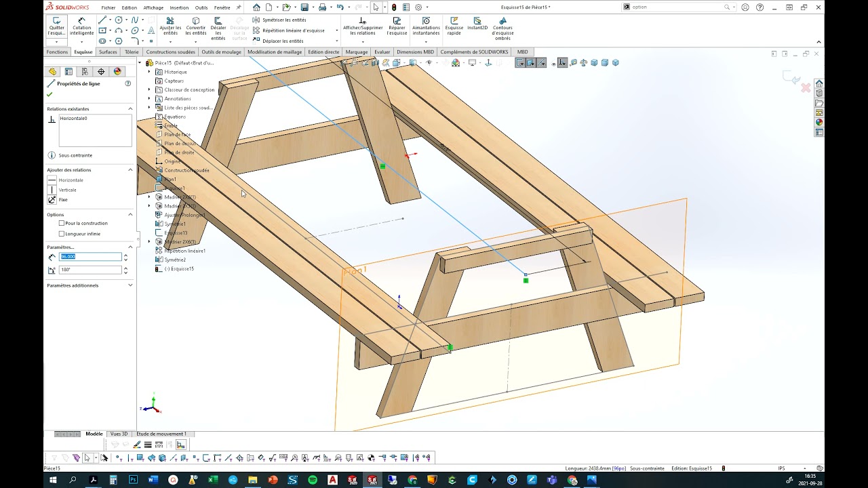Viewport: 868px width, 488px height.
Task: Switch to the Surfaces tab
Action: coord(108,52)
